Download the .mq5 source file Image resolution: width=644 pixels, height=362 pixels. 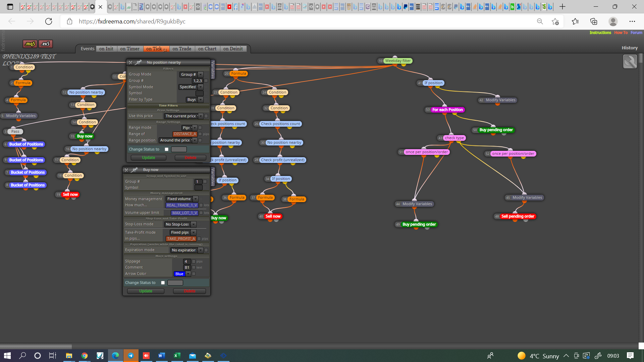pyautogui.click(x=30, y=44)
